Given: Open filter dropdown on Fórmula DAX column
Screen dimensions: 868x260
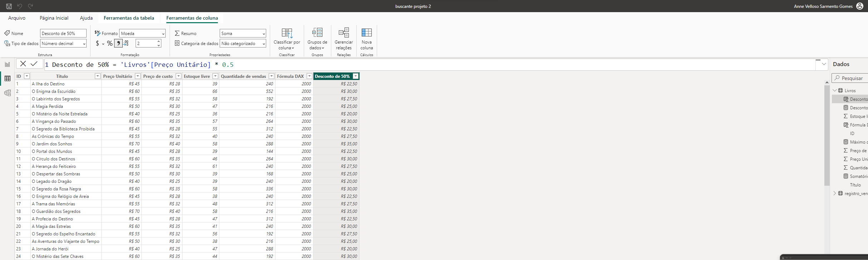Looking at the screenshot, I should (309, 76).
